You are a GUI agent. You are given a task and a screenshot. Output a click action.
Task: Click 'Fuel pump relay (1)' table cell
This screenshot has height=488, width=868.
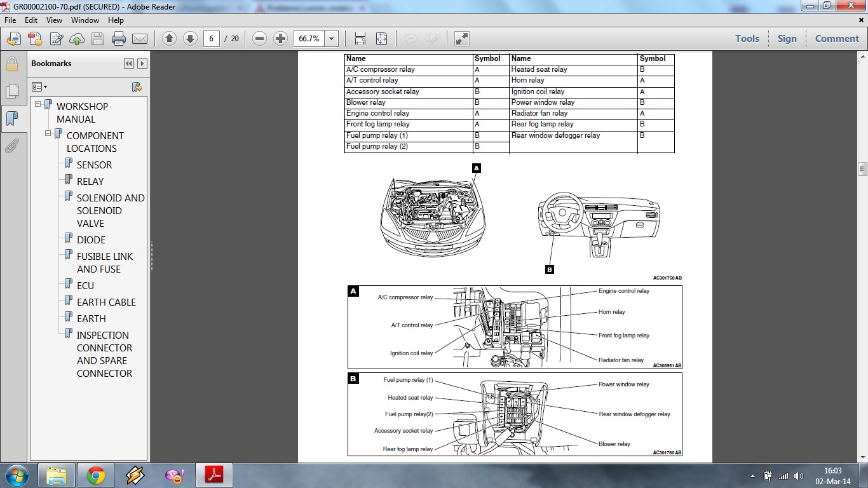click(409, 135)
